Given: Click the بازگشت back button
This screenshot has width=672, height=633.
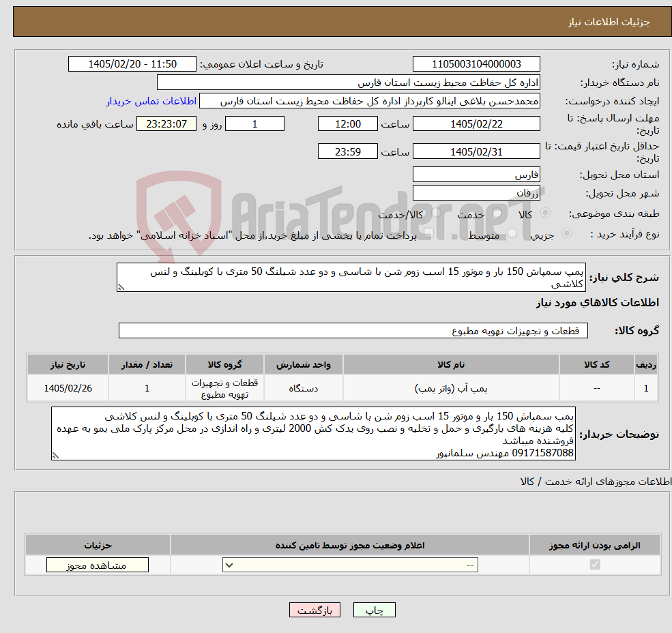Looking at the screenshot, I should [x=315, y=610].
